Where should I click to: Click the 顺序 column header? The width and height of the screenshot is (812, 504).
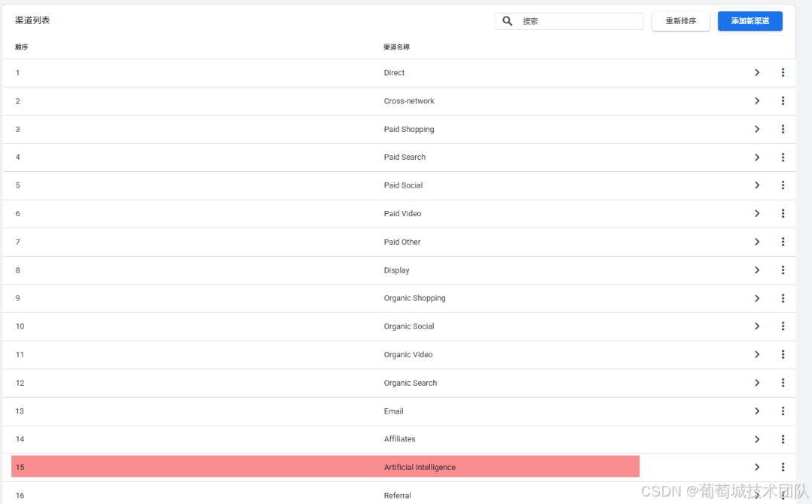tap(21, 47)
